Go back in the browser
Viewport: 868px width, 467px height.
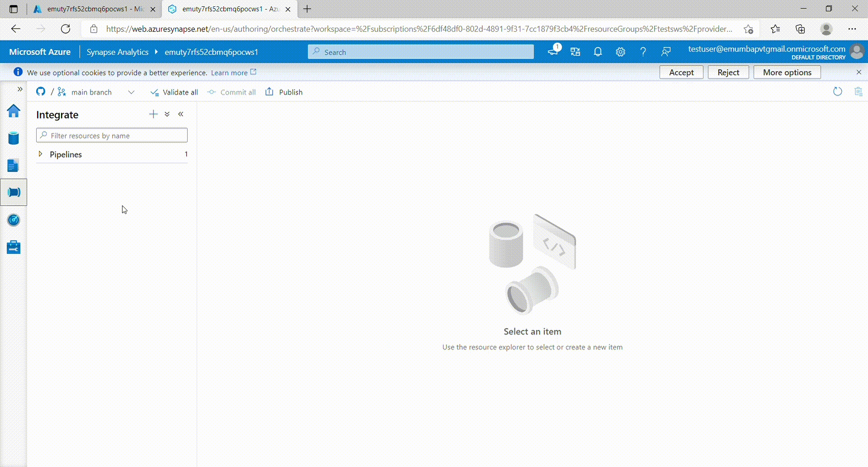click(x=16, y=29)
